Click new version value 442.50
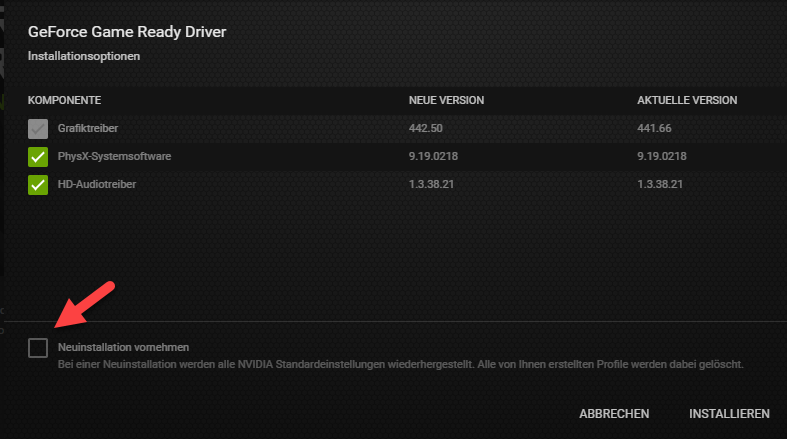 (426, 128)
